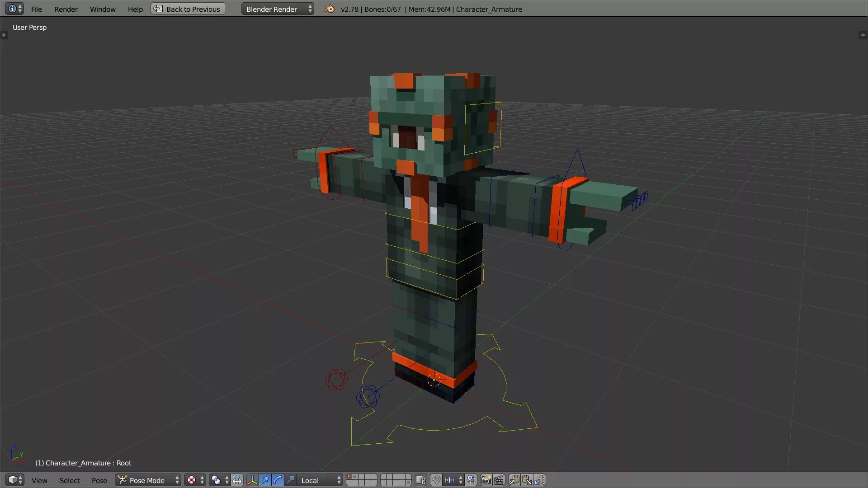Screen dimensions: 868x488
Task: Toggle manipulate center points only
Action: [237, 480]
